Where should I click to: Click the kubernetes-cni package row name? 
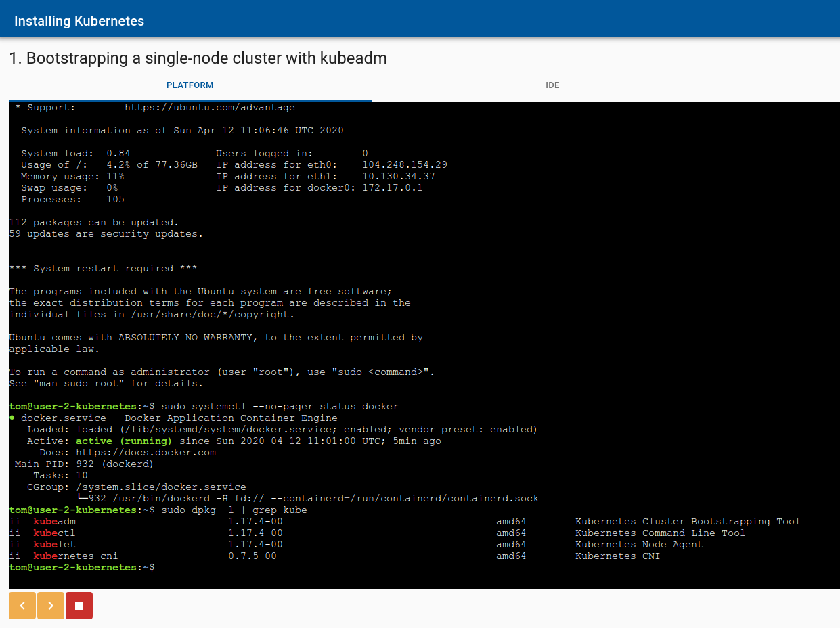75,556
